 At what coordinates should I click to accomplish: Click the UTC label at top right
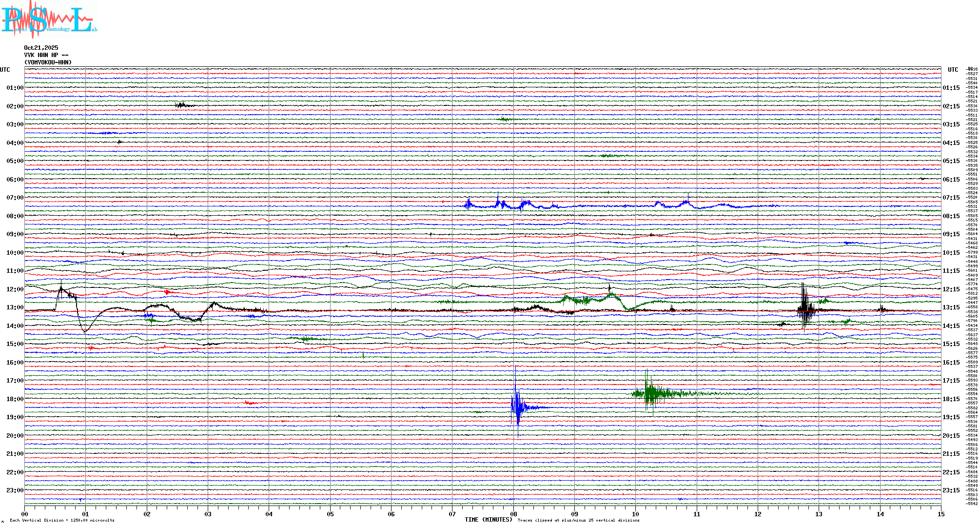coord(953,70)
